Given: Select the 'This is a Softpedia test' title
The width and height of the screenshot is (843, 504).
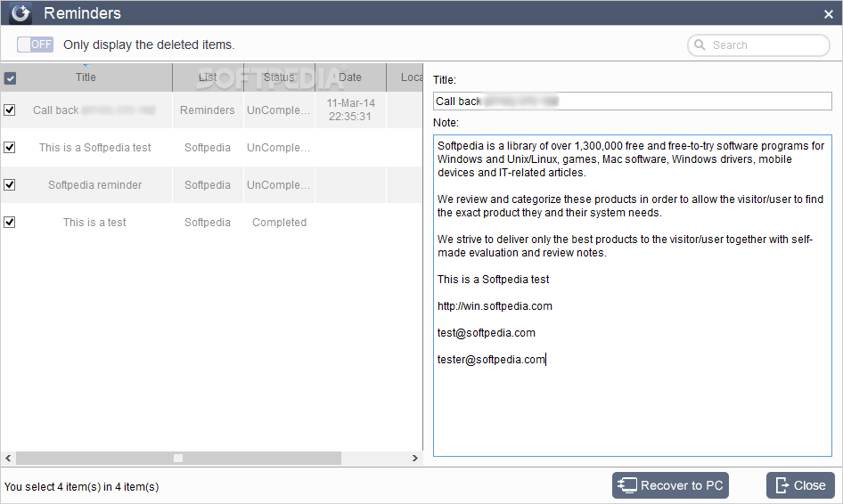Looking at the screenshot, I should 94,147.
